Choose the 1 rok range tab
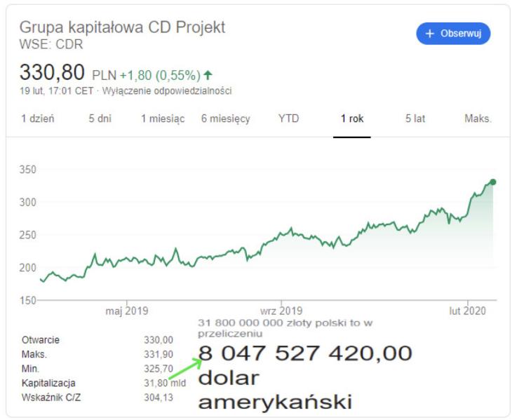The height and width of the screenshot is (420, 517). tap(352, 118)
